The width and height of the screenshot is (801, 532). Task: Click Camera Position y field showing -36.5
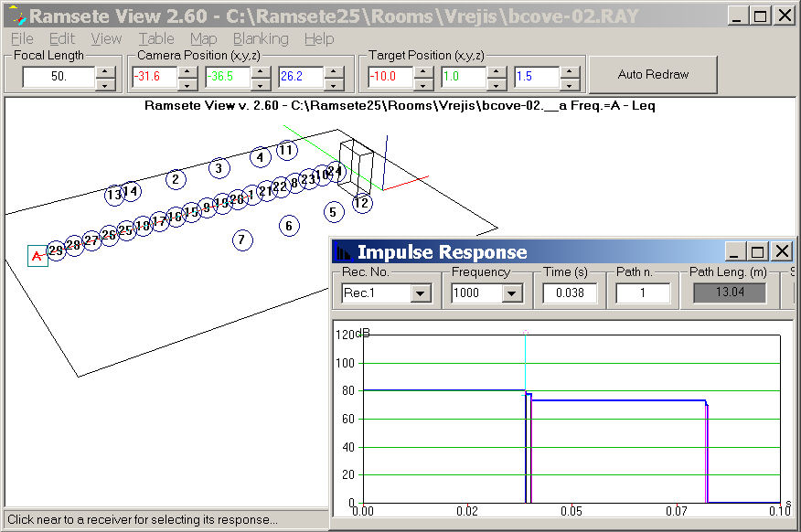[228, 77]
